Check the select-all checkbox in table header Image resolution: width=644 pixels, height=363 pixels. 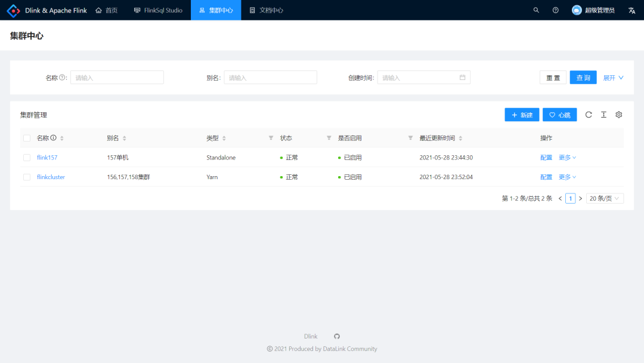tap(26, 137)
